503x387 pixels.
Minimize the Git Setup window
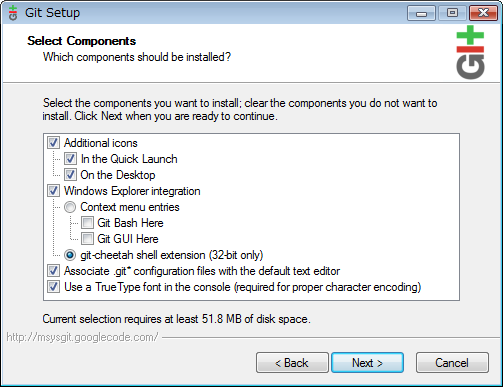(421, 13)
